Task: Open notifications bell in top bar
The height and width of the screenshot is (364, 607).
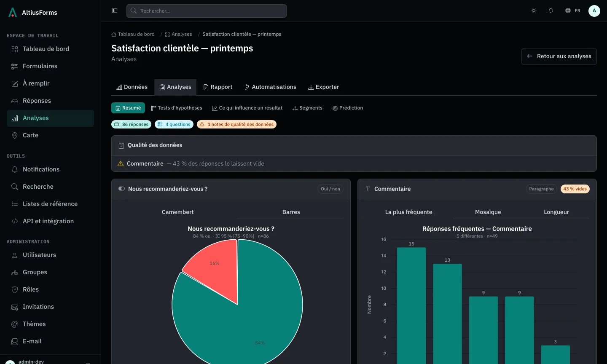Action: 551,11
